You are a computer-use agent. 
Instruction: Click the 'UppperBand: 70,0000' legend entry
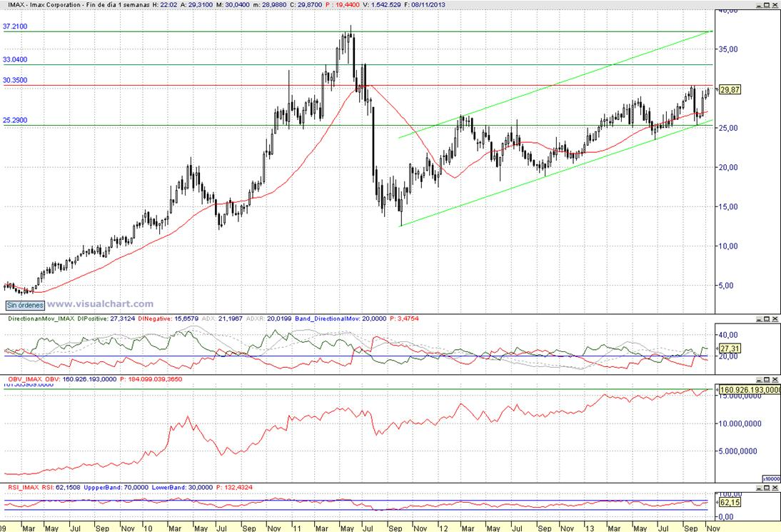pyautogui.click(x=116, y=487)
